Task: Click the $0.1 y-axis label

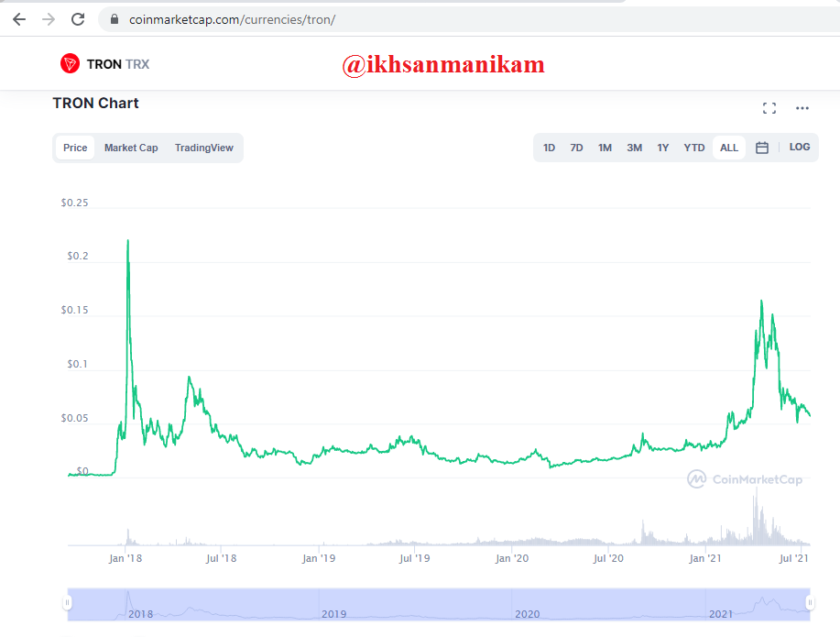Action: coord(77,364)
